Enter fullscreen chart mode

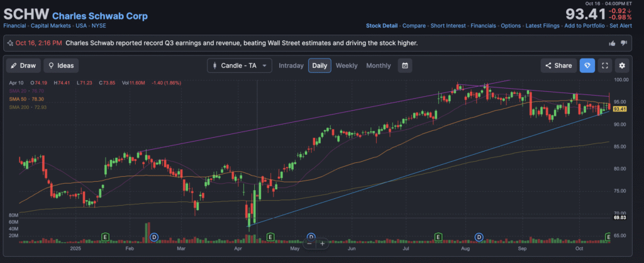tap(604, 65)
